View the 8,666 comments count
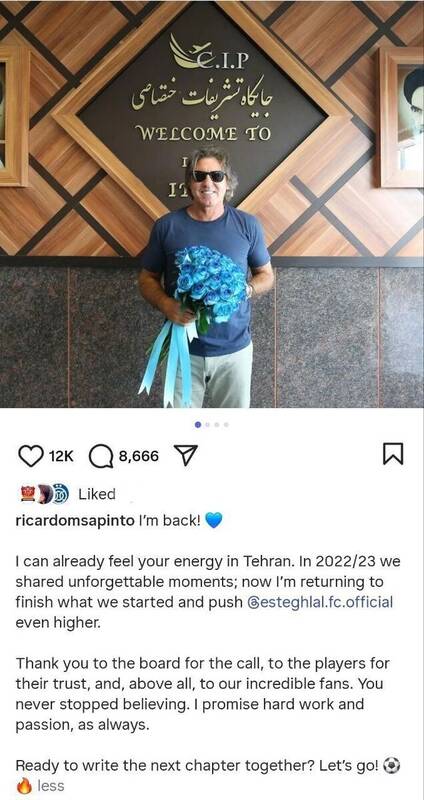The width and height of the screenshot is (424, 800). 139,456
